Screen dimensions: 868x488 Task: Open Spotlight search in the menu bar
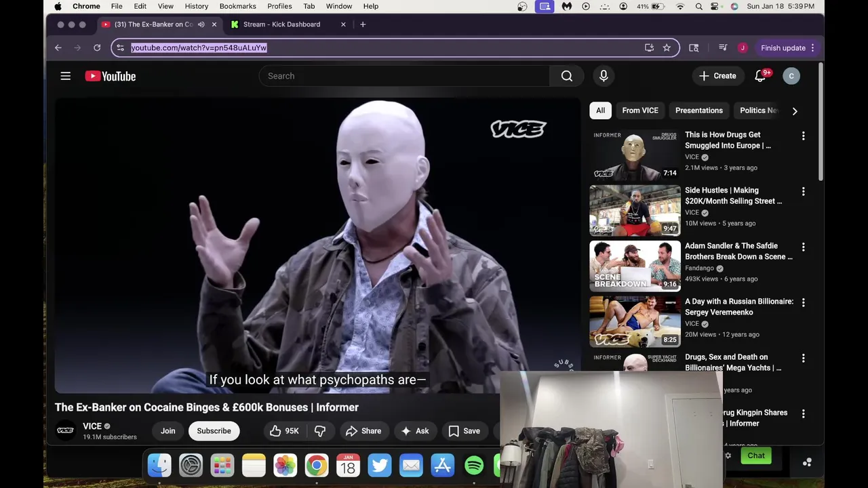[x=699, y=6]
